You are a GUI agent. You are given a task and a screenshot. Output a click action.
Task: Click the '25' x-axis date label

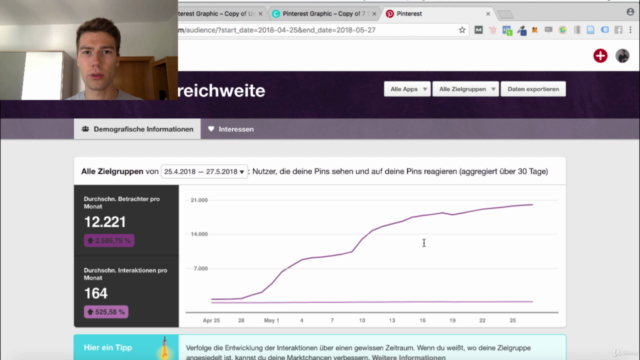pos(513,320)
